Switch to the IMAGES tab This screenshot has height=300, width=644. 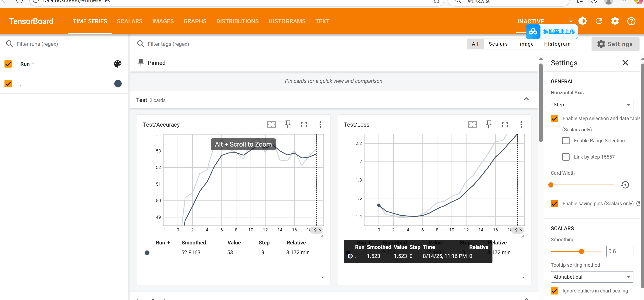(x=163, y=21)
